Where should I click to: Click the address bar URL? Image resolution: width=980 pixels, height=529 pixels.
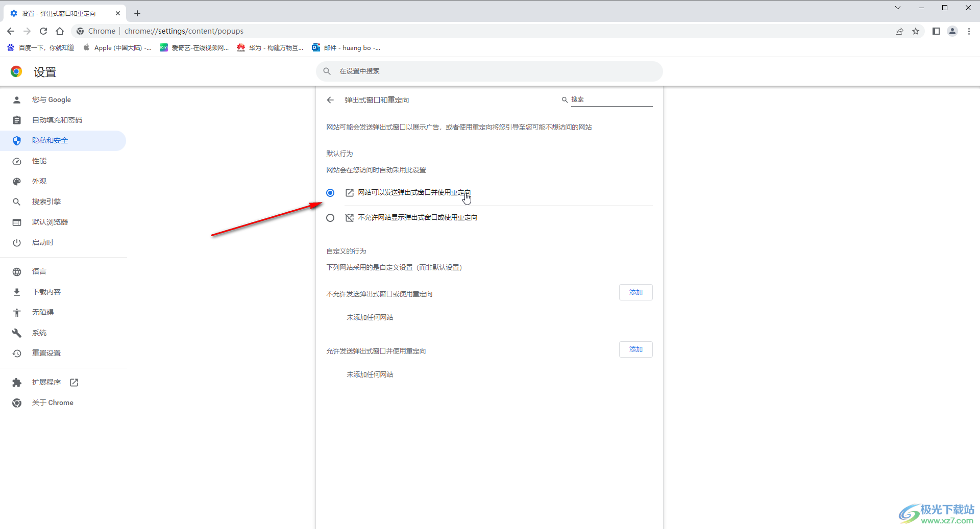[184, 31]
